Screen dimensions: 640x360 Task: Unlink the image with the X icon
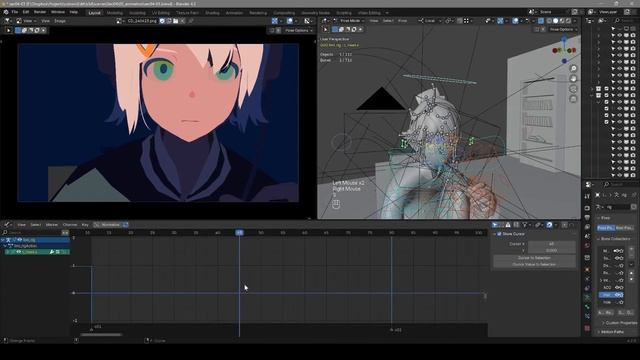tap(182, 21)
